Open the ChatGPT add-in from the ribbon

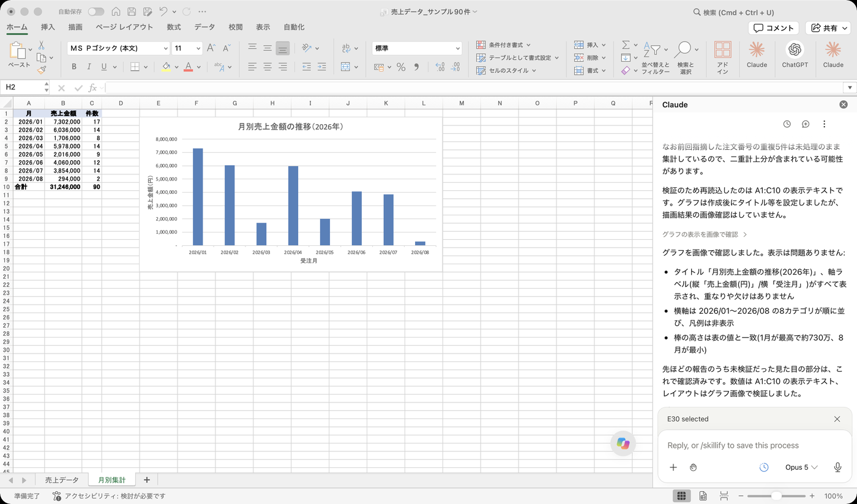coord(795,54)
